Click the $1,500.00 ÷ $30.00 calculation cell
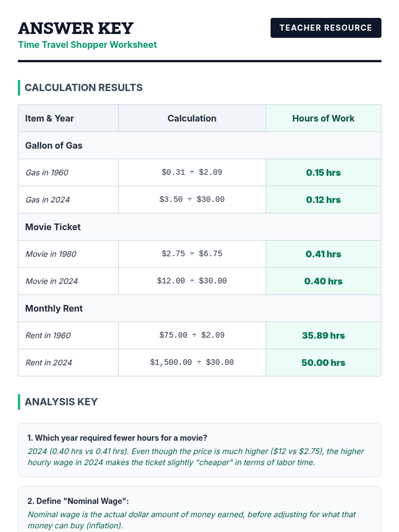 point(192,363)
